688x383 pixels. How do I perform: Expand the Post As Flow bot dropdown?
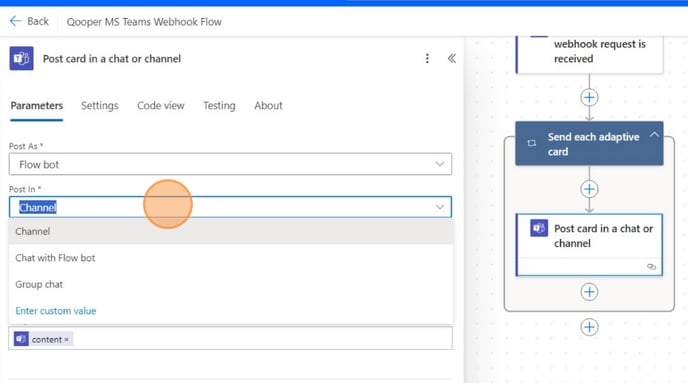pyautogui.click(x=230, y=164)
